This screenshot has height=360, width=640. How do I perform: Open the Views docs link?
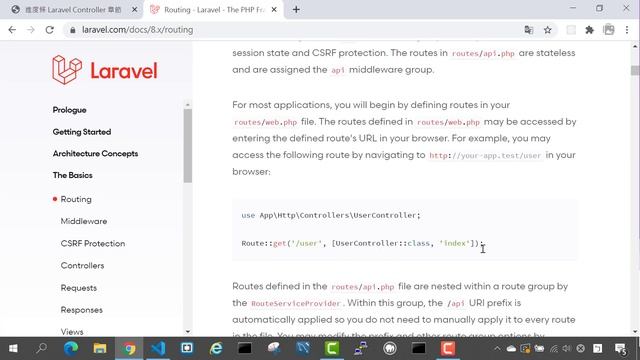tap(72, 331)
